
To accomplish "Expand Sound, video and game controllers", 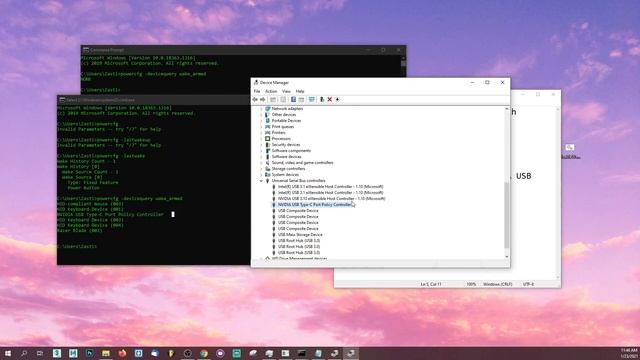I will (x=261, y=163).
